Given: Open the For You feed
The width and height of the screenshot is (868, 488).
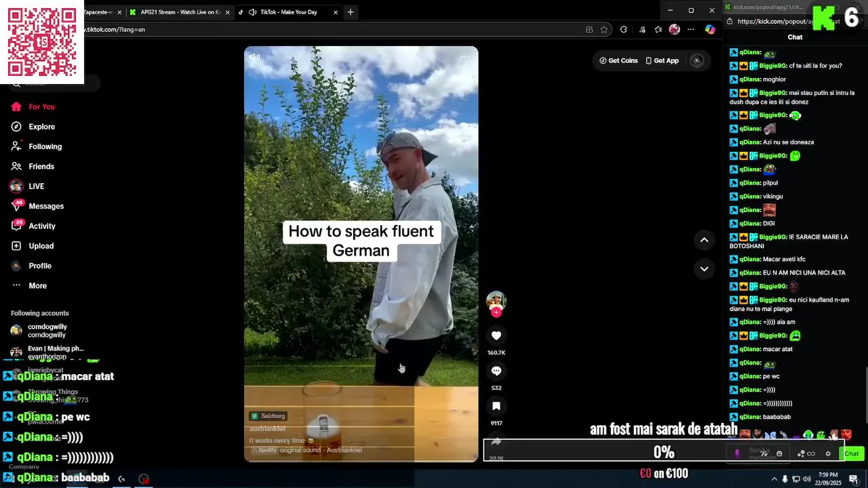Looking at the screenshot, I should coord(33,106).
